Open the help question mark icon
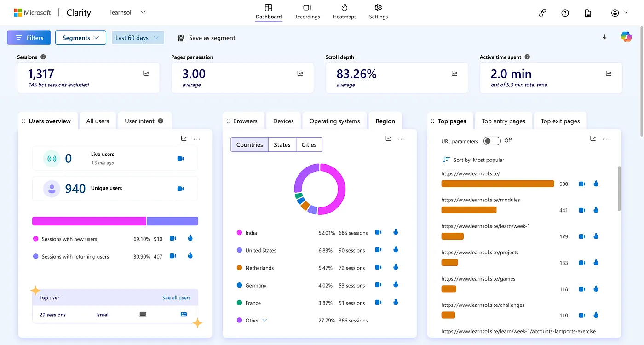The width and height of the screenshot is (644, 345). [565, 13]
